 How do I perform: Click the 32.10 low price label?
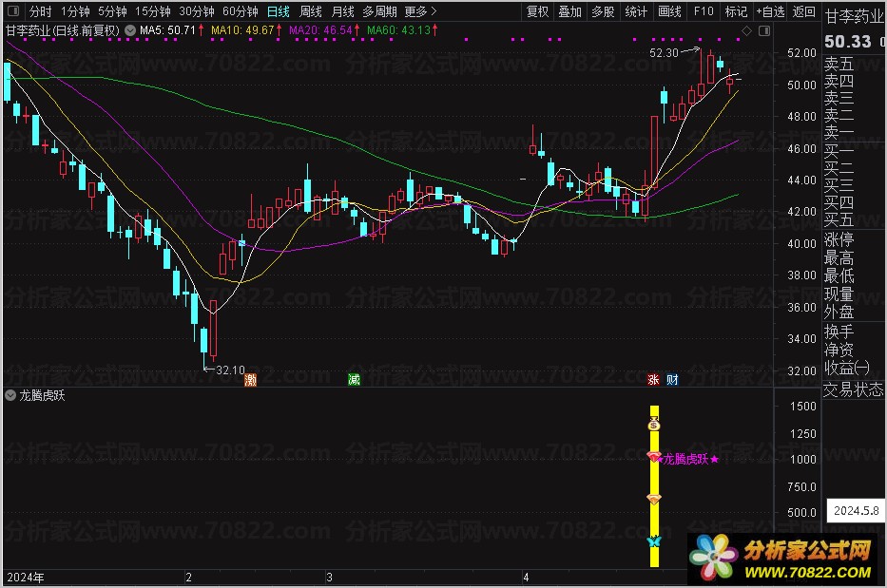[x=230, y=370]
